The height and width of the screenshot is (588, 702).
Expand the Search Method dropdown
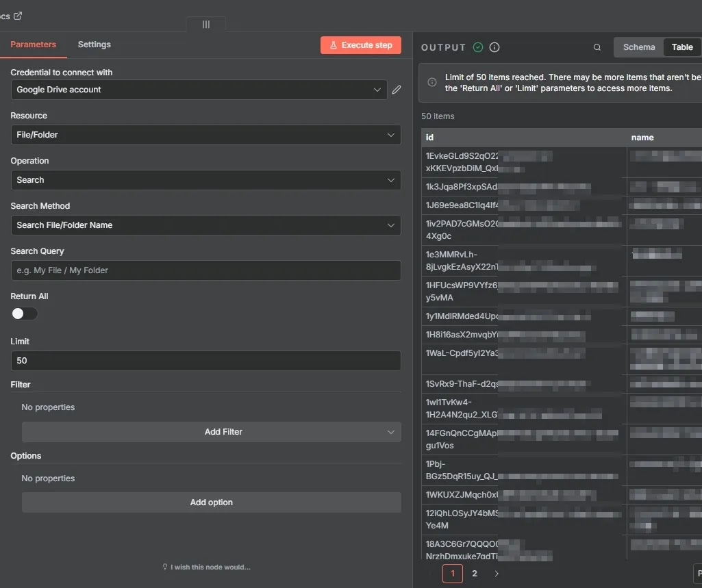(x=206, y=225)
